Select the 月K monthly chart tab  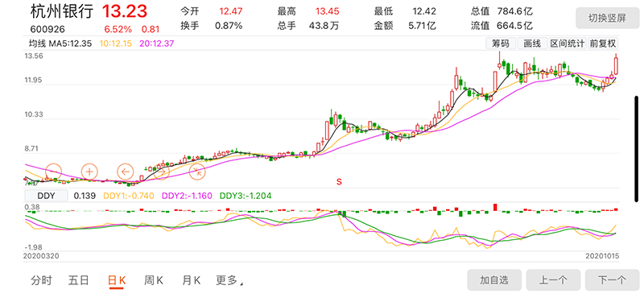tap(191, 281)
